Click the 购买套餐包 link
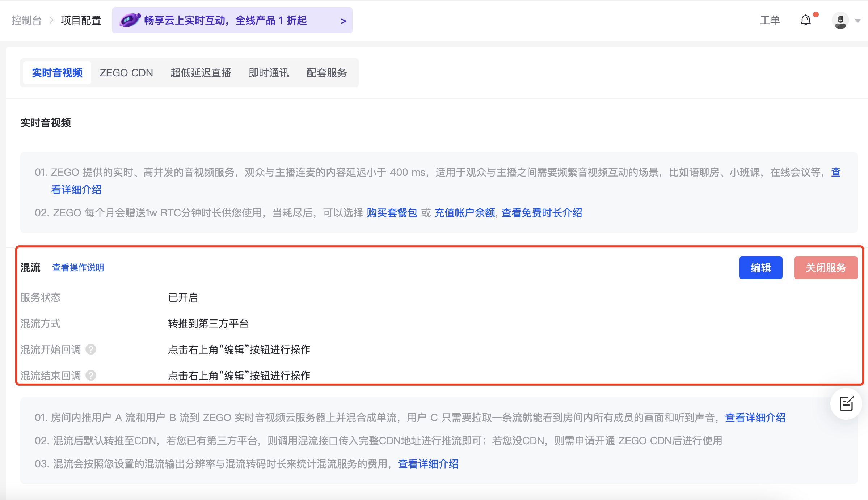 click(x=392, y=213)
